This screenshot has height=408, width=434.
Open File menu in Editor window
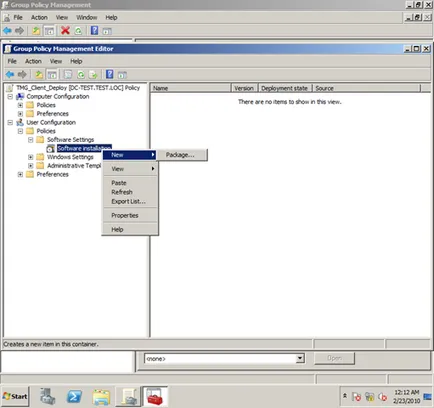click(x=12, y=61)
